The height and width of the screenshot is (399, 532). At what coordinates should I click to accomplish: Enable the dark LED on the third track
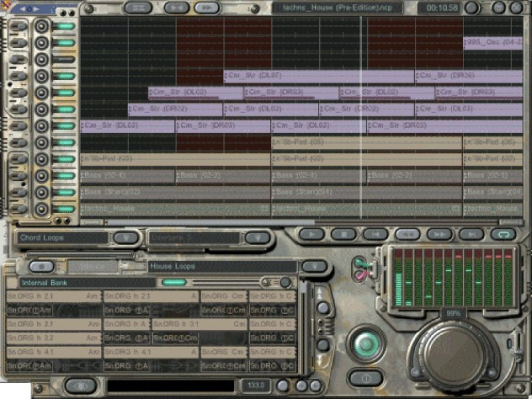(64, 59)
